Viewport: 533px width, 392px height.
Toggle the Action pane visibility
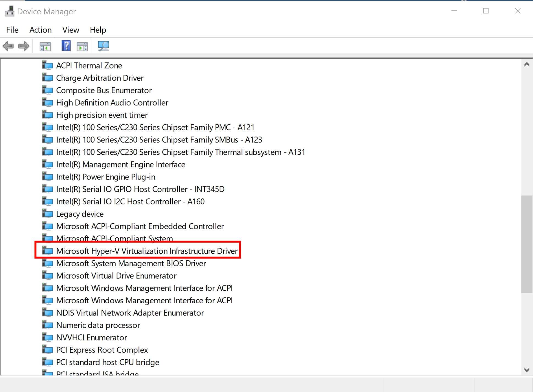tap(82, 46)
